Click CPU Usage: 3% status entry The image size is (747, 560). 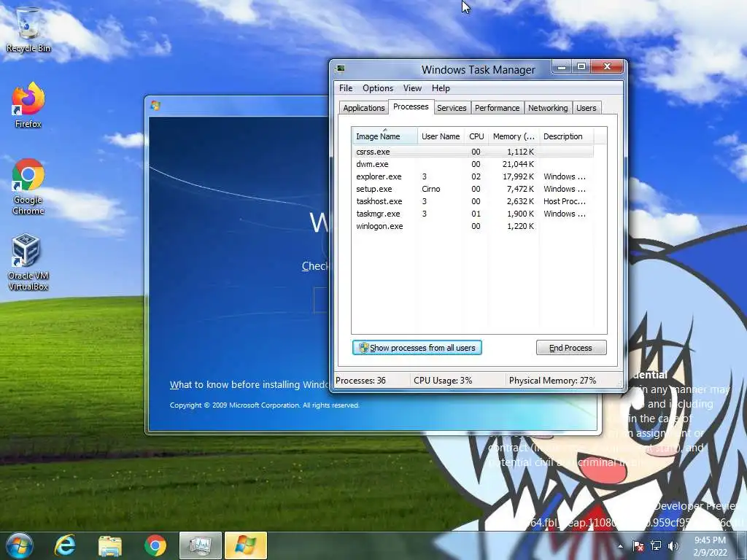443,381
